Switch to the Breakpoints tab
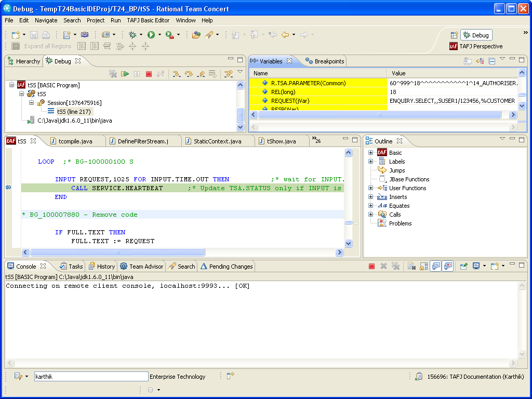532x399 pixels. 325,61
